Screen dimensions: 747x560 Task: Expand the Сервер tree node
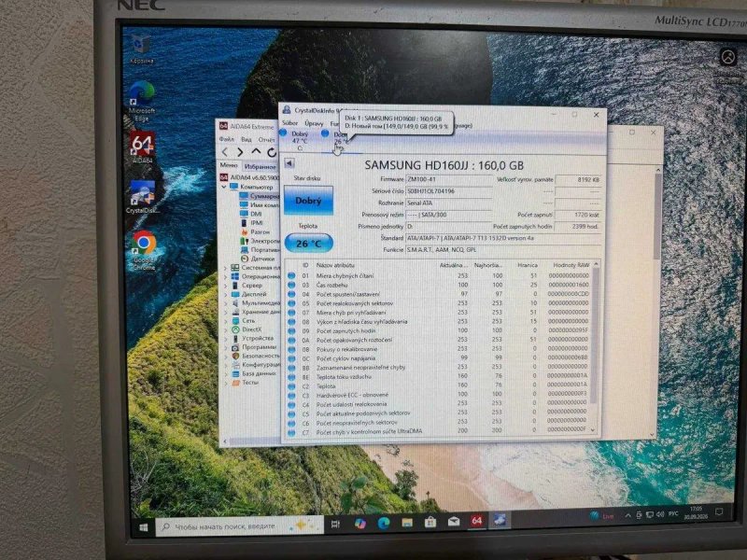coord(226,286)
